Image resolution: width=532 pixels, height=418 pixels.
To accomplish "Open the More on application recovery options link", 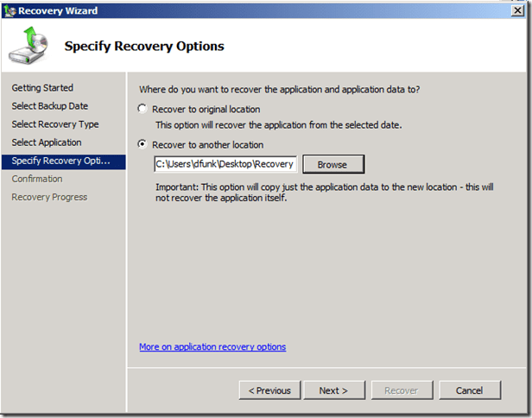I will pos(212,347).
